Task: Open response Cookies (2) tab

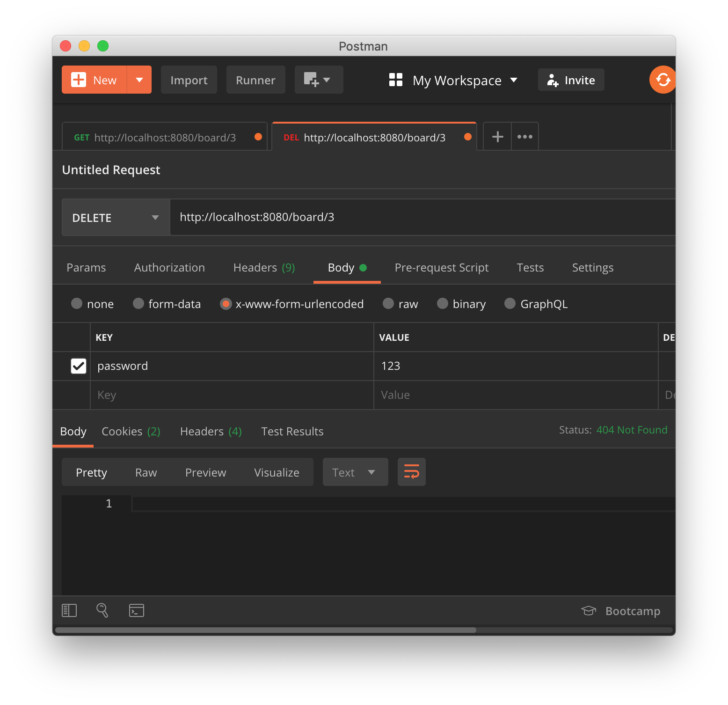Action: tap(131, 431)
